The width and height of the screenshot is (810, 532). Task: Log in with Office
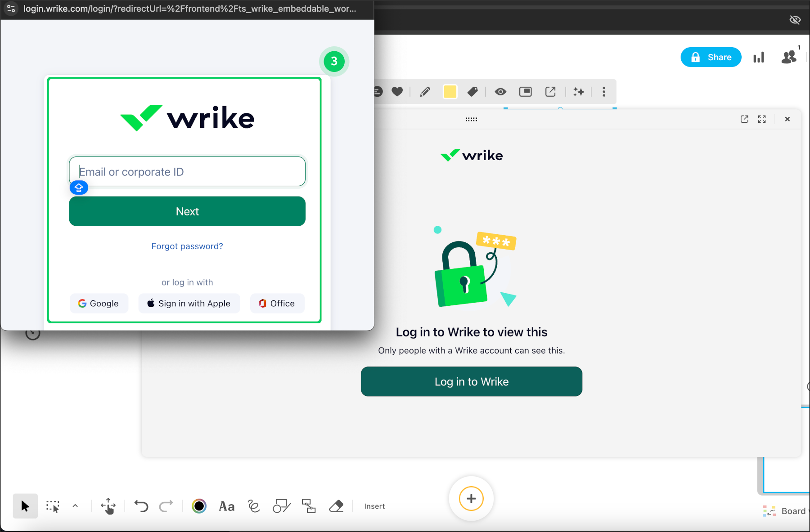tap(277, 304)
